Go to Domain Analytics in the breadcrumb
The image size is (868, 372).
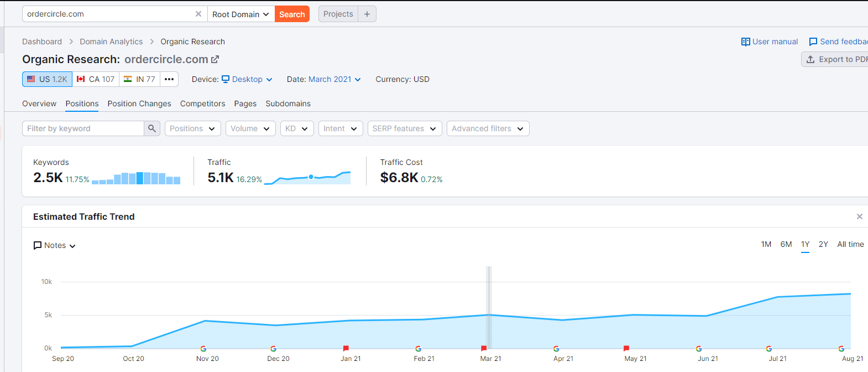tap(111, 42)
